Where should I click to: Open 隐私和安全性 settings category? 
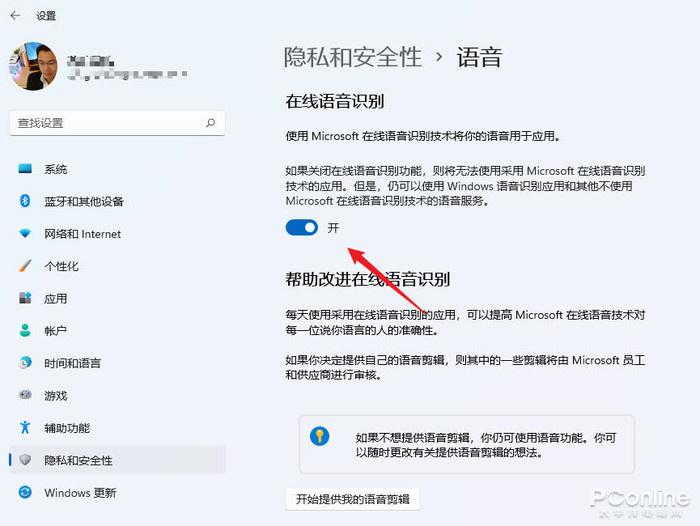(x=117, y=460)
